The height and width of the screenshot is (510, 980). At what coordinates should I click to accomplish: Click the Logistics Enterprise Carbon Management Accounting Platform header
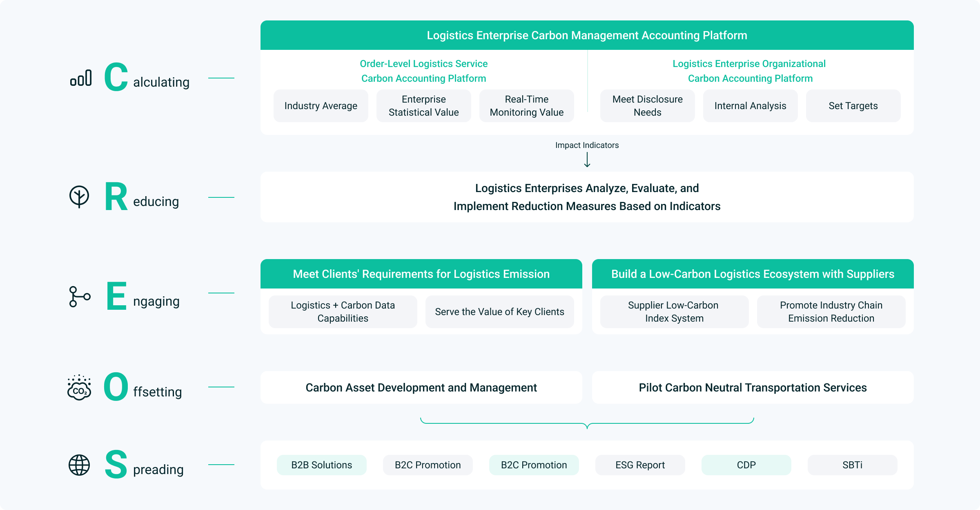coord(587,35)
